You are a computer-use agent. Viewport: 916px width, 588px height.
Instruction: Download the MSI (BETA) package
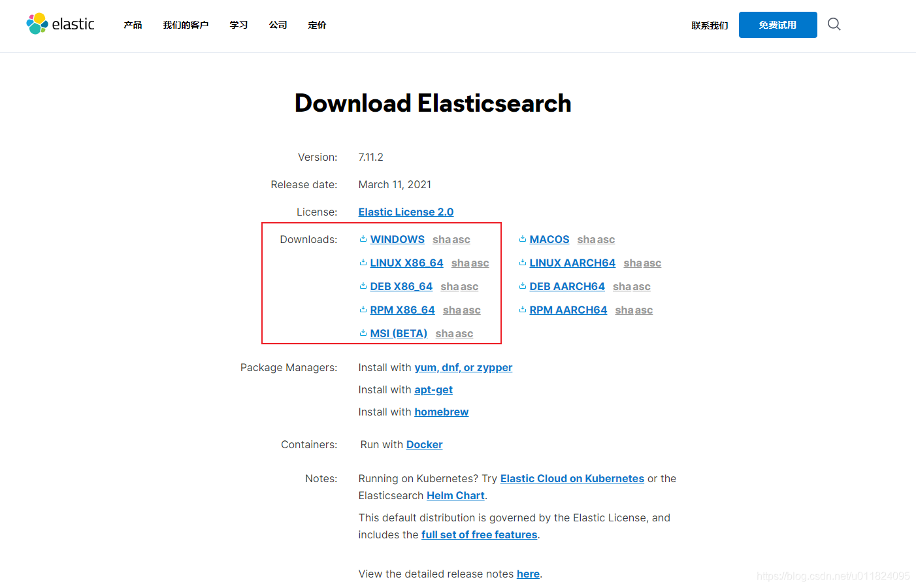click(x=399, y=333)
